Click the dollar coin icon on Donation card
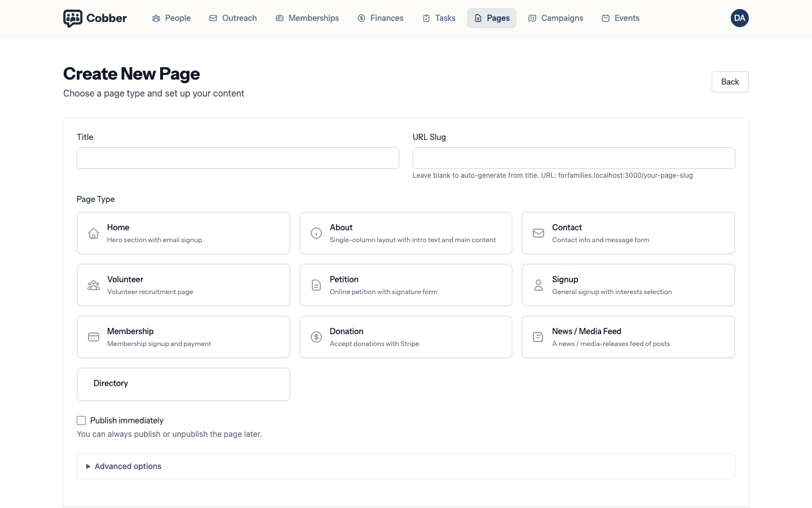 [316, 337]
